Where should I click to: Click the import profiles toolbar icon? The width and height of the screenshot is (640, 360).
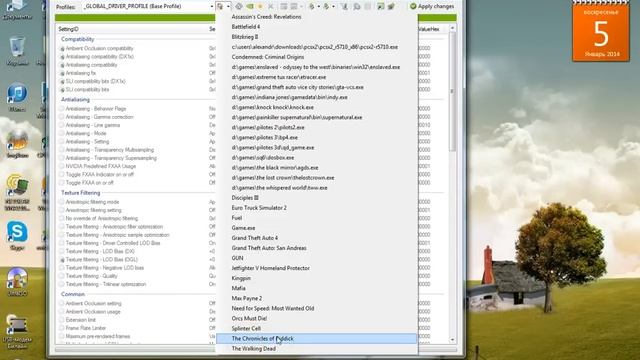tap(326, 6)
